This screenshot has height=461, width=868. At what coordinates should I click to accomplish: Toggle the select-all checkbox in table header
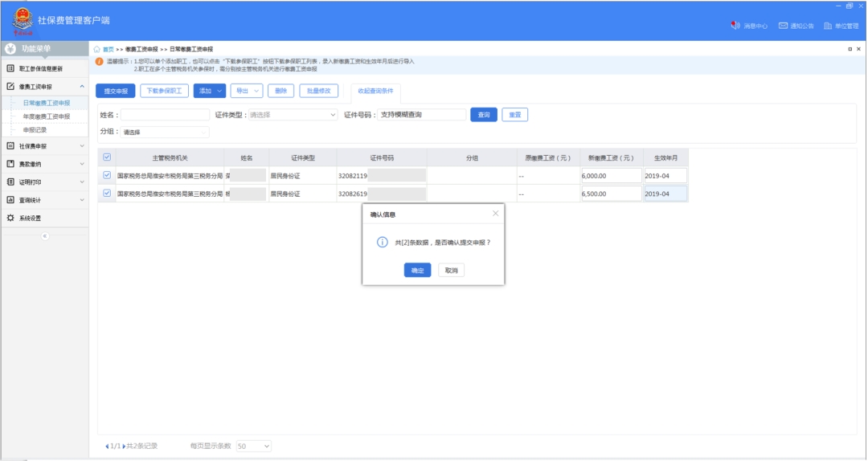coord(107,157)
